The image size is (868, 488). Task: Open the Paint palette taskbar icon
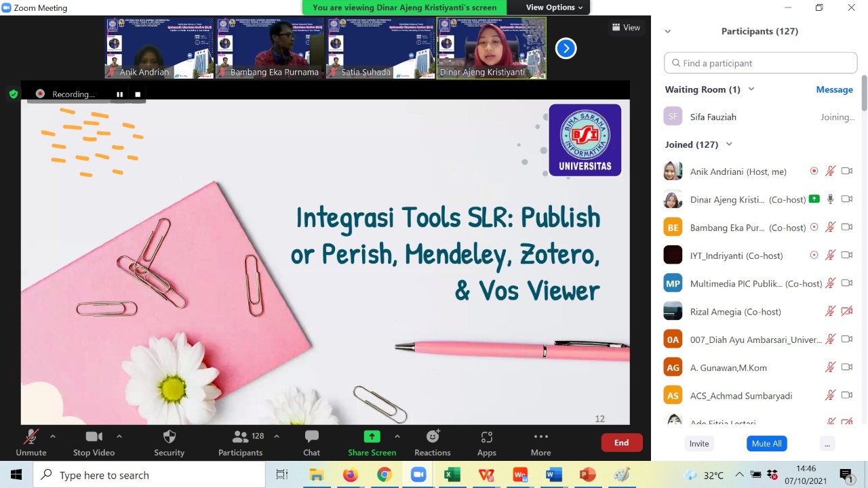621,475
